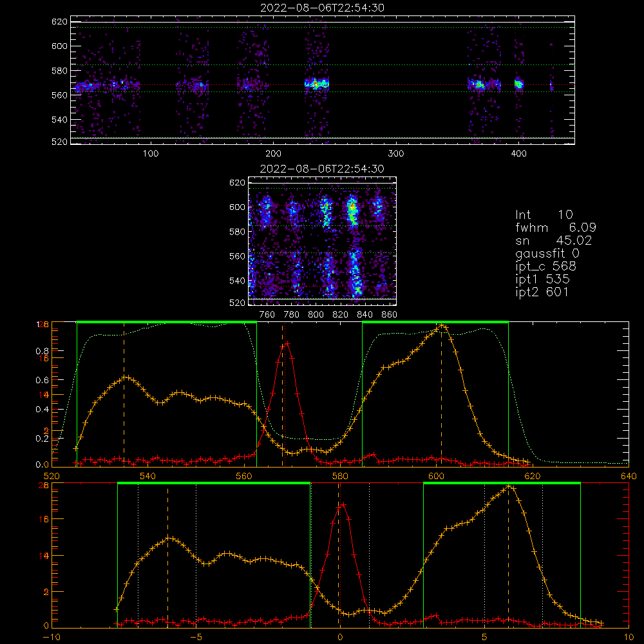
Task: Select the 'ipt_c 568' readout line
Action: [546, 267]
